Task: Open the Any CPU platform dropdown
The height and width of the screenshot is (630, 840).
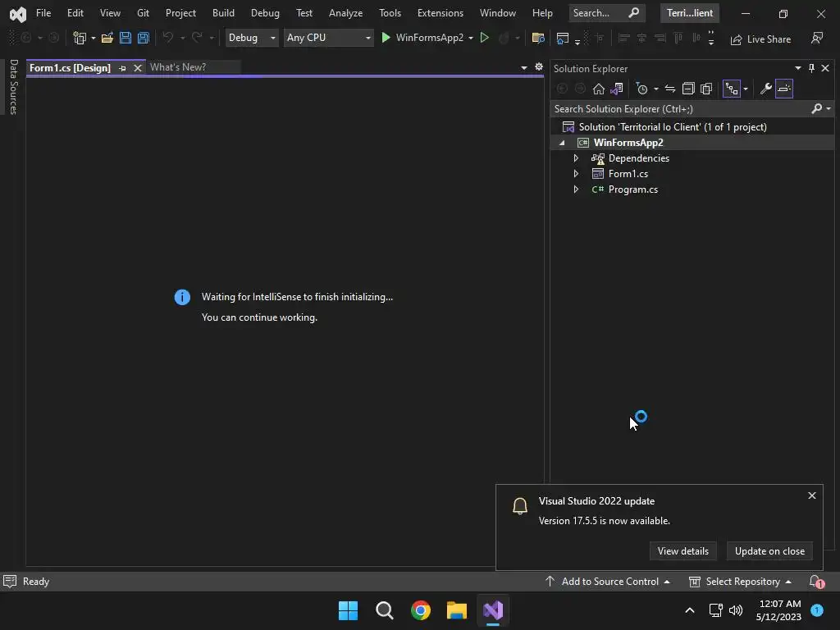Action: coord(328,38)
